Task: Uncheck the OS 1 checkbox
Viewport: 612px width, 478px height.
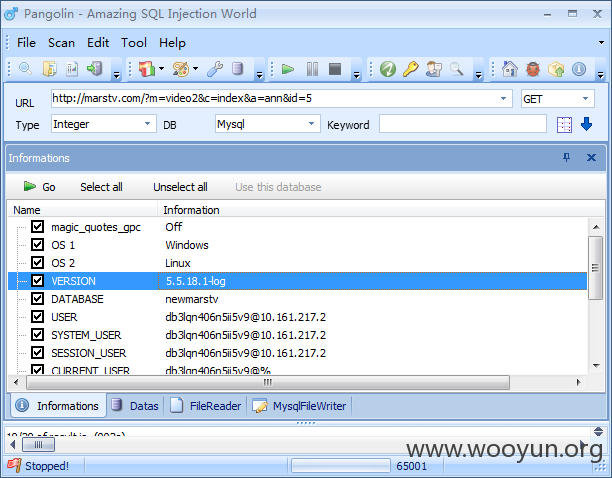Action: point(37,245)
